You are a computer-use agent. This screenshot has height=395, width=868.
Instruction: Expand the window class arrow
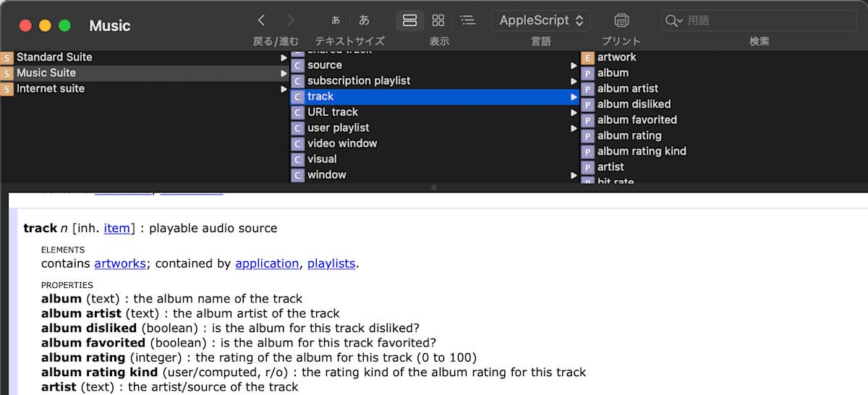click(x=574, y=175)
